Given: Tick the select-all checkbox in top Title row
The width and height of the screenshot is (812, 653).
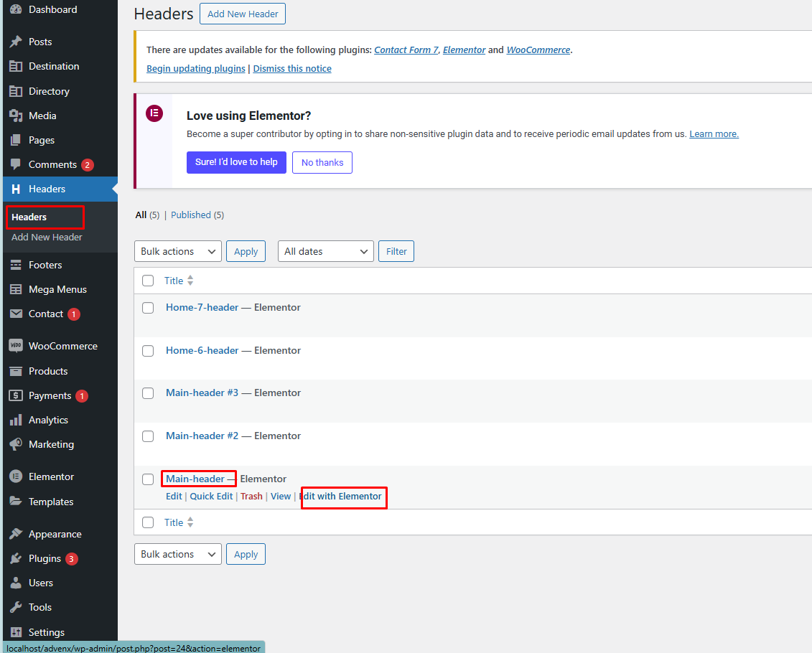Looking at the screenshot, I should [x=148, y=281].
